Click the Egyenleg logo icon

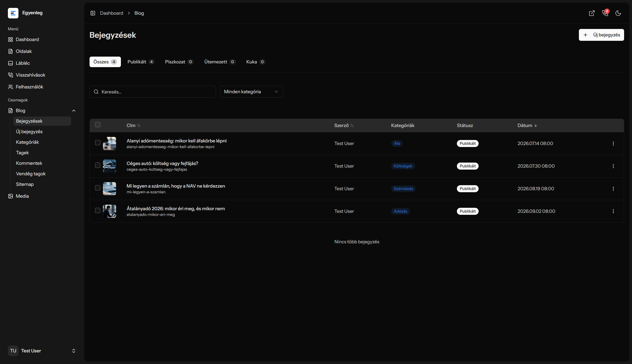tap(13, 13)
